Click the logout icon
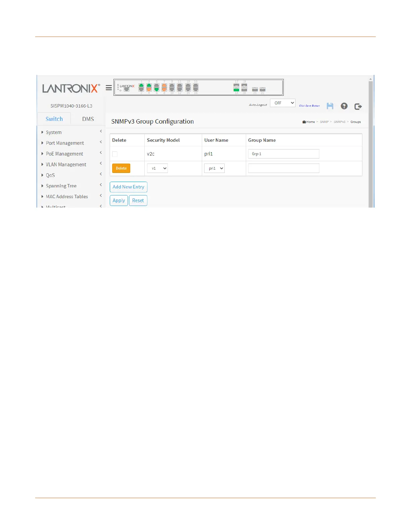The height and width of the screenshot is (532, 411). 358,106
